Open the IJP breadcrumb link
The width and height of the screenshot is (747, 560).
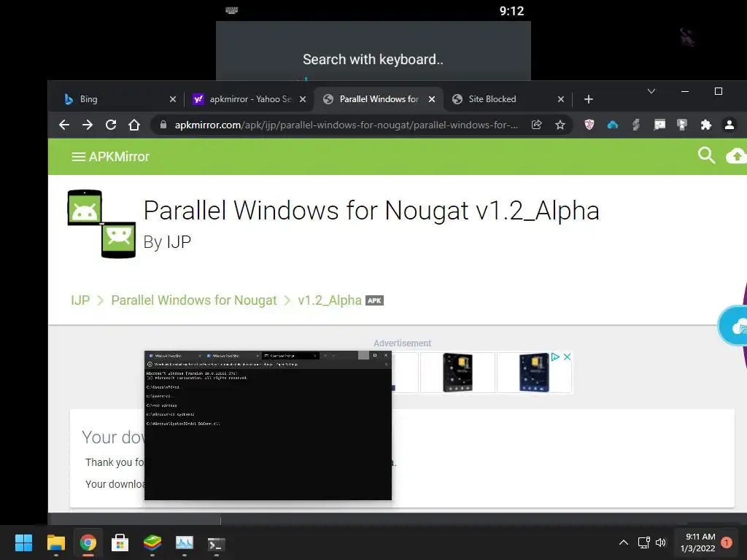[x=80, y=300]
